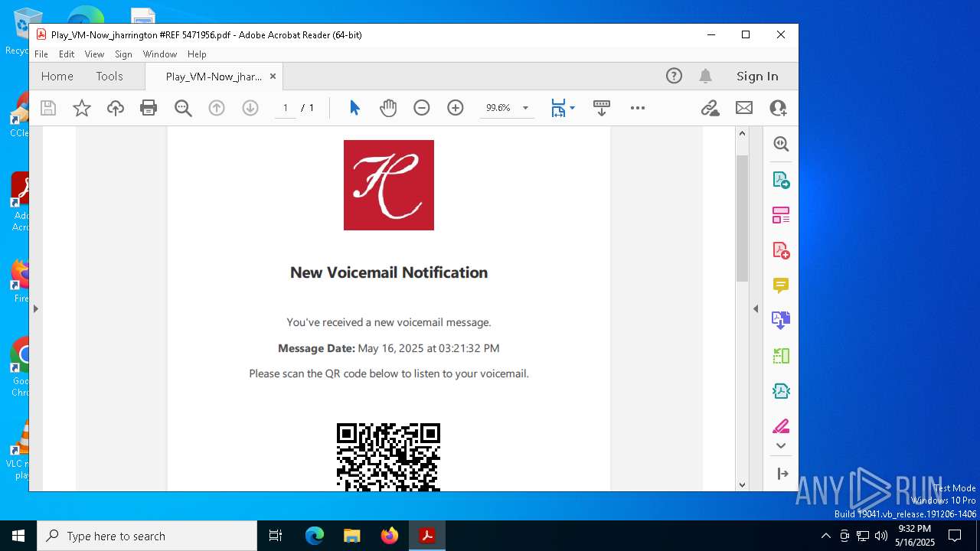Screen dimensions: 980x551
Task: Open the Compress PDF green tool icon
Action: click(781, 356)
